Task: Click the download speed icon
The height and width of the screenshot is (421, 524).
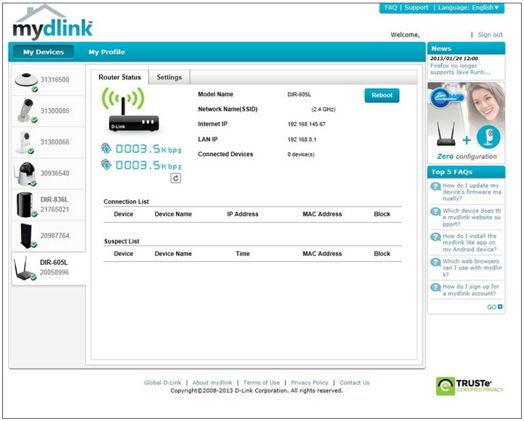Action: pos(106,165)
